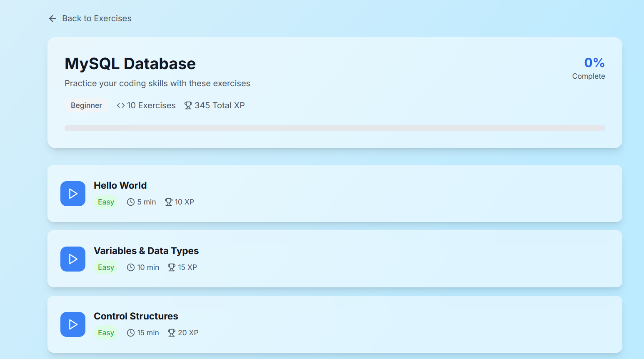Click the trophy icon beside 345 Total XP
The height and width of the screenshot is (359, 644).
coord(188,105)
